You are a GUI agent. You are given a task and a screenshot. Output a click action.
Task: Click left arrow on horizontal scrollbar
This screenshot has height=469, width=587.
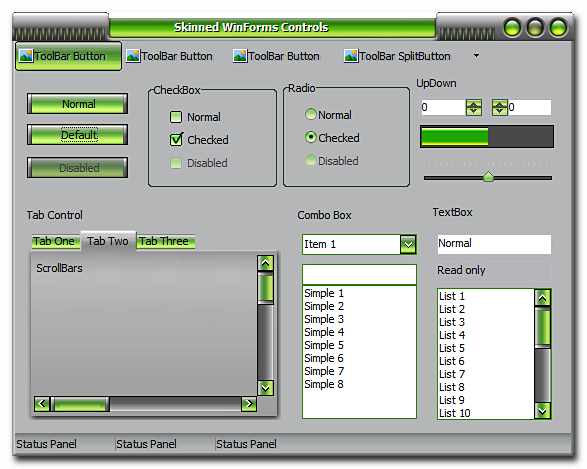click(42, 404)
